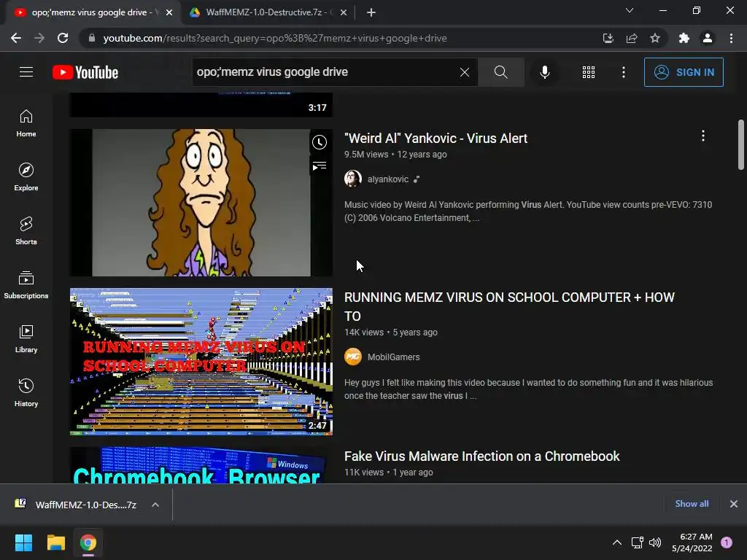Click the page vertical scrollbar thumb
The height and width of the screenshot is (560, 747).
741,144
